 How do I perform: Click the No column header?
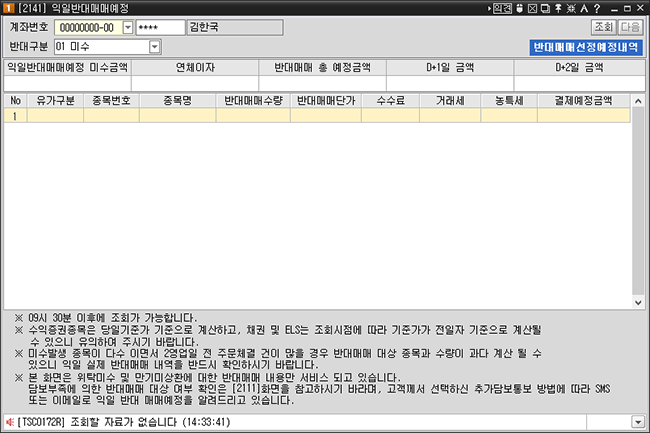point(16,101)
